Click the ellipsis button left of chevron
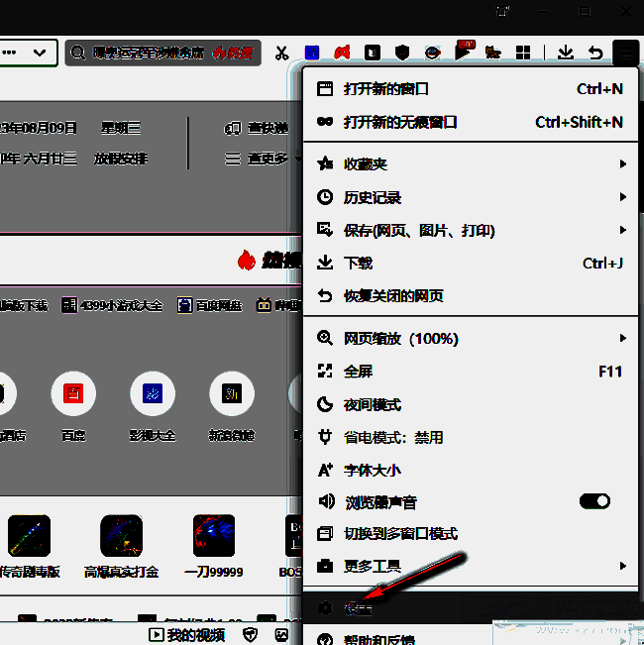The image size is (644, 645). (x=9, y=53)
